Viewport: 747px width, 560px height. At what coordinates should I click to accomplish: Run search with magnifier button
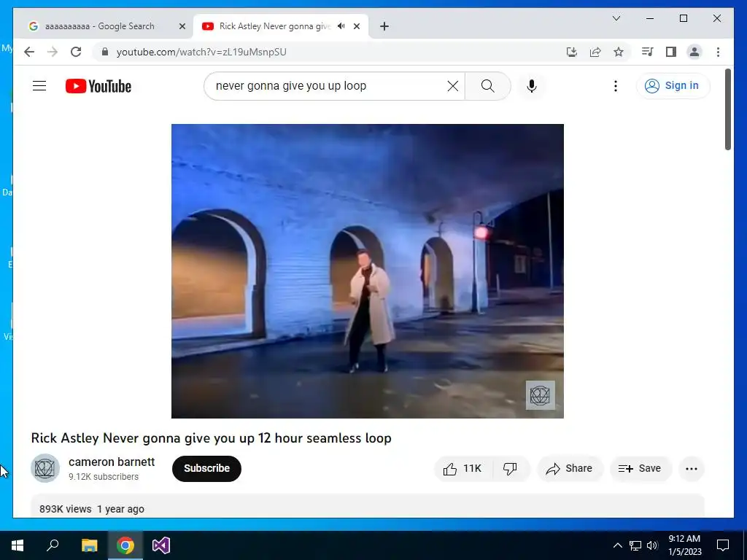(487, 86)
